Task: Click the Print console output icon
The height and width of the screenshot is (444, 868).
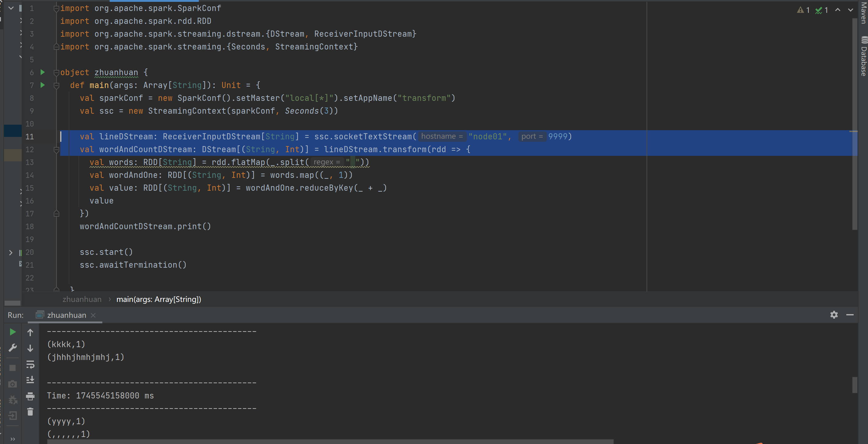Action: tap(30, 396)
